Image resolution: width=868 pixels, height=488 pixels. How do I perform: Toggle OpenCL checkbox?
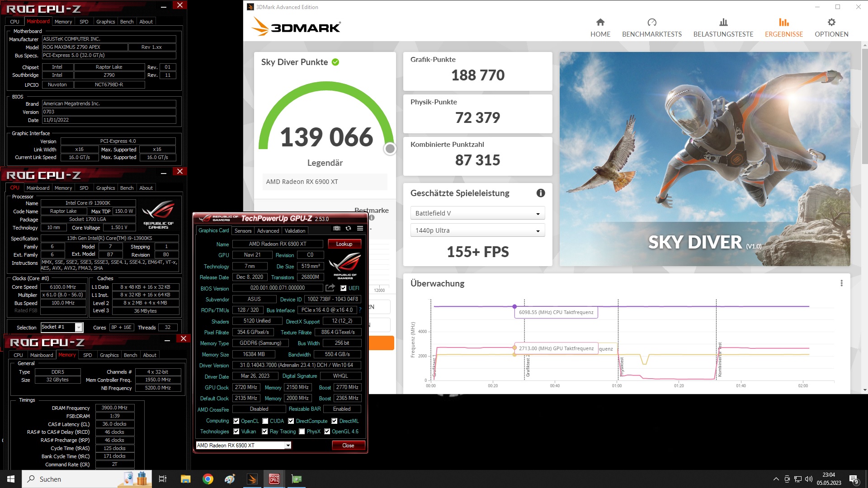(x=236, y=421)
